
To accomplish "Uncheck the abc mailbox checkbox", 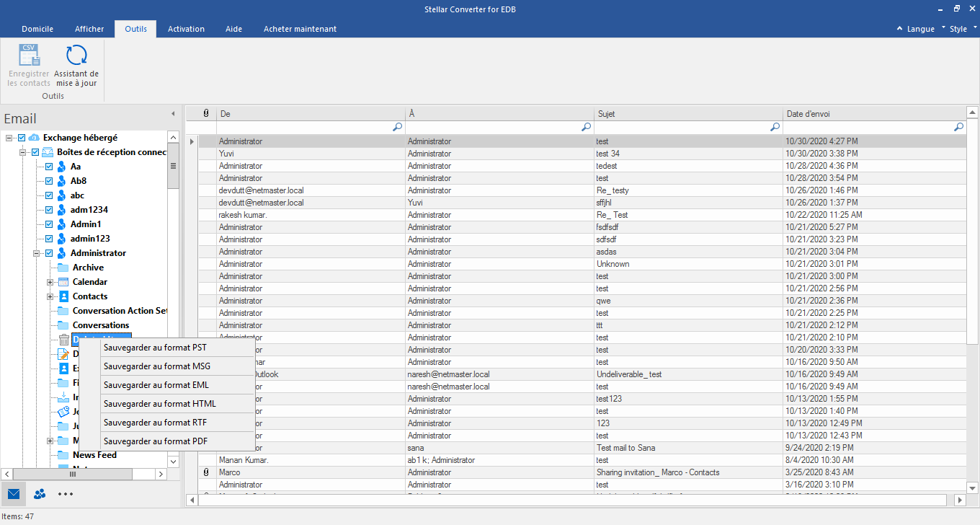I will pyautogui.click(x=49, y=195).
